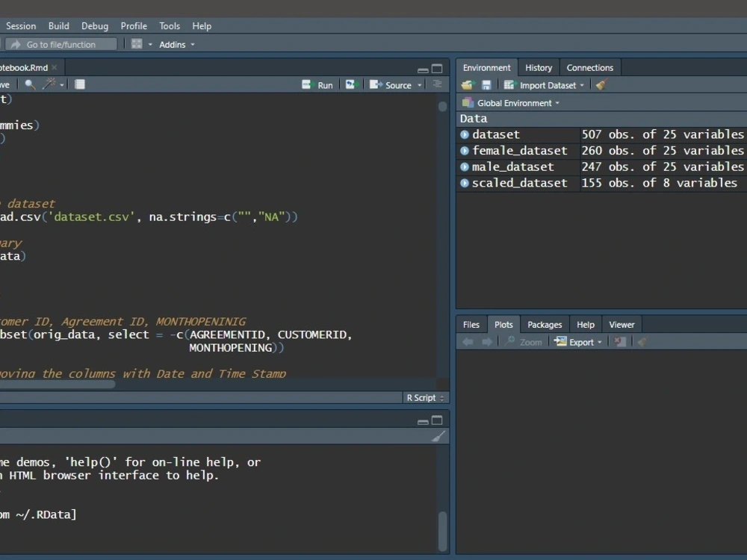This screenshot has height=560, width=747.
Task: Show the document outline icon
Action: (437, 84)
